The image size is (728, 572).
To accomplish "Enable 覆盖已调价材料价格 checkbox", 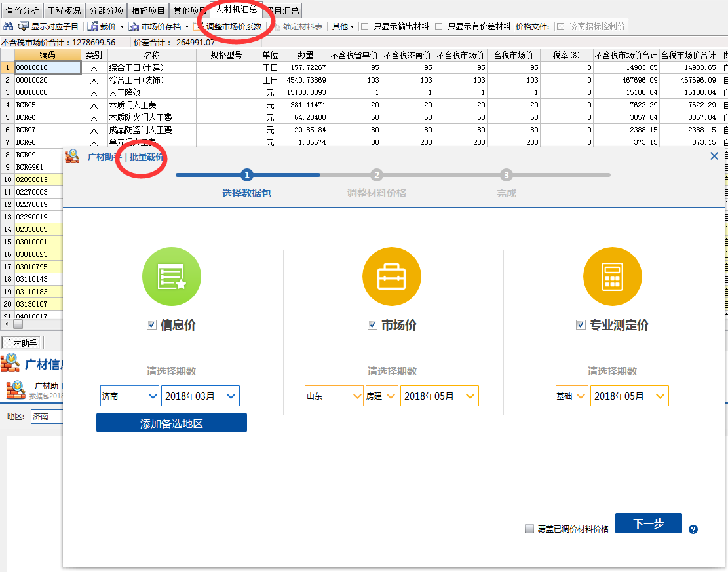I will tap(529, 529).
